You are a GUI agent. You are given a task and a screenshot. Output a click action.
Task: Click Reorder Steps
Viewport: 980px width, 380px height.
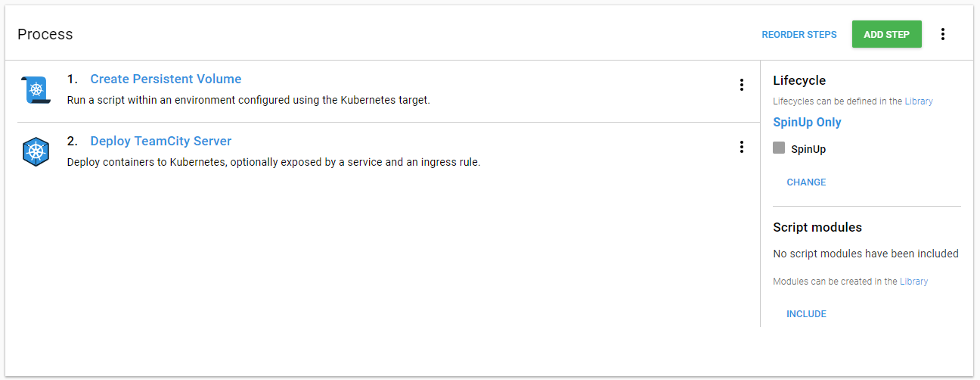[x=799, y=34]
